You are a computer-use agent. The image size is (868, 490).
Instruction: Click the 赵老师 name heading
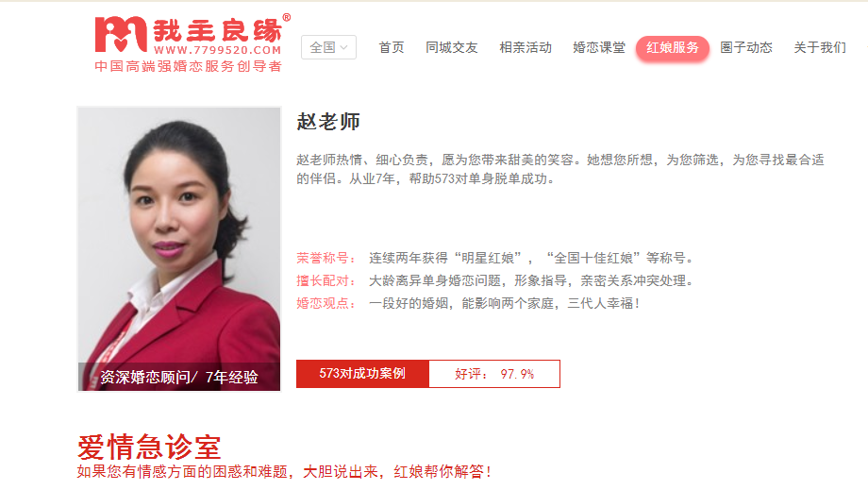(328, 122)
